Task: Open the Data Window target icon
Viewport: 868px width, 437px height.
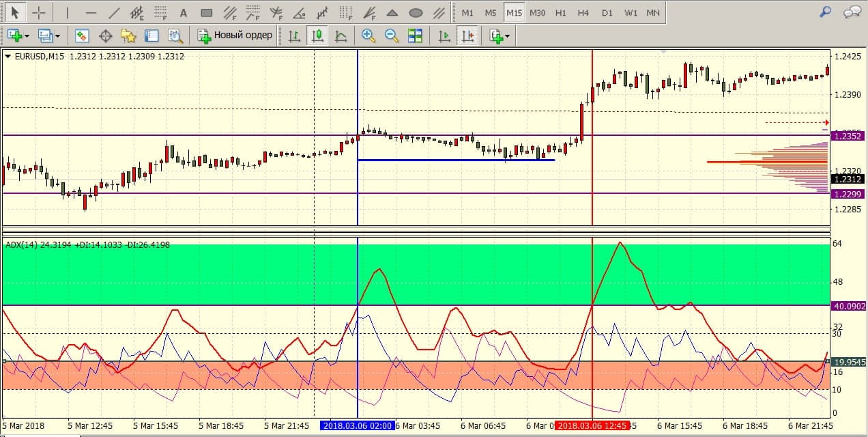Action: click(x=105, y=36)
